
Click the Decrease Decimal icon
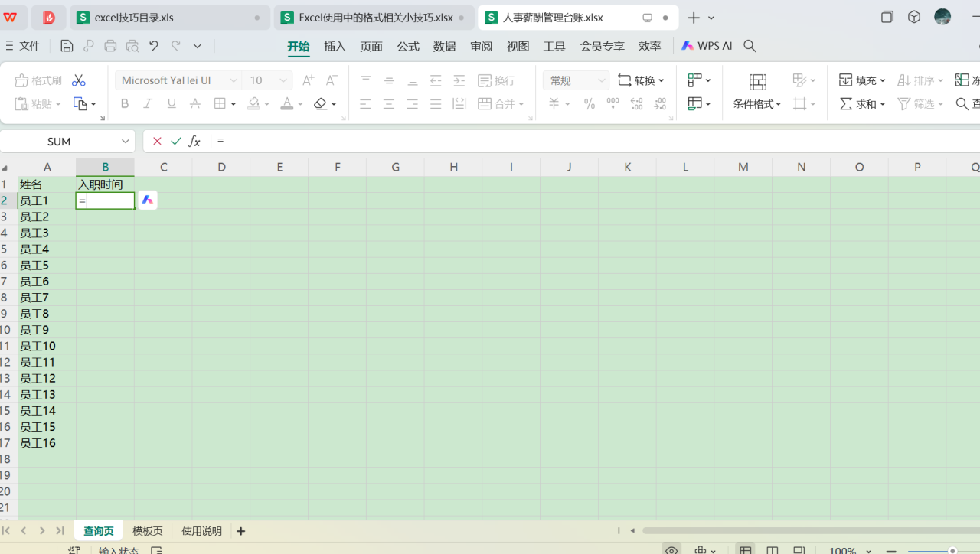(660, 103)
